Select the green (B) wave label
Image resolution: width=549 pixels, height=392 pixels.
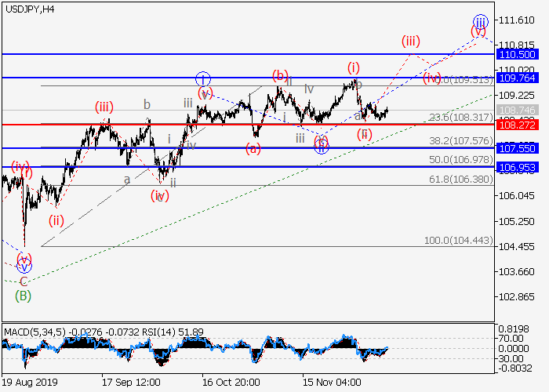[24, 295]
